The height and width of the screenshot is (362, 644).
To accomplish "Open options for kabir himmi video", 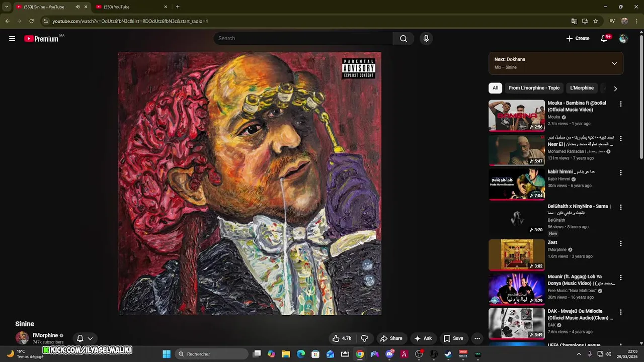I will pyautogui.click(x=620, y=172).
